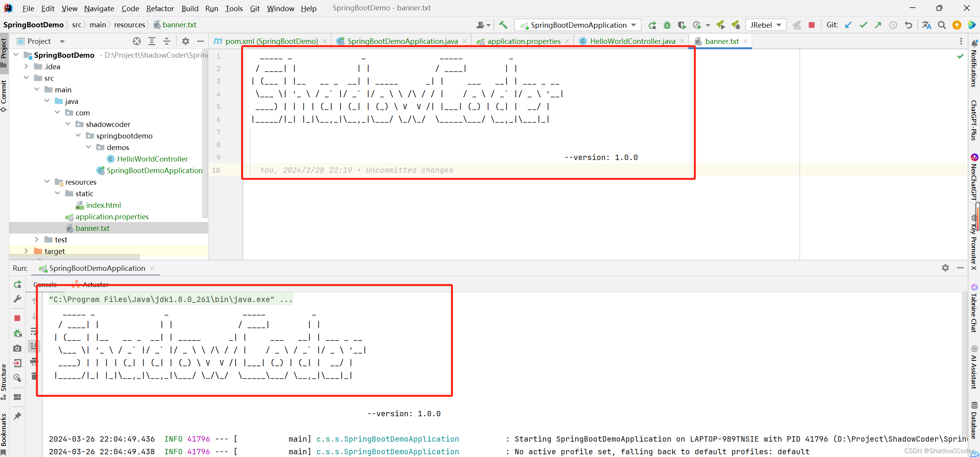Rerun SpringBootDemoApplication from the top toolbar

(x=652, y=25)
